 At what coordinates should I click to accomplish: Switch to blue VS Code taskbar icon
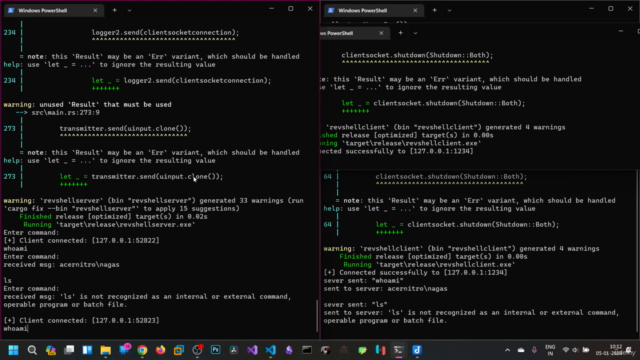pyautogui.click(x=271, y=350)
